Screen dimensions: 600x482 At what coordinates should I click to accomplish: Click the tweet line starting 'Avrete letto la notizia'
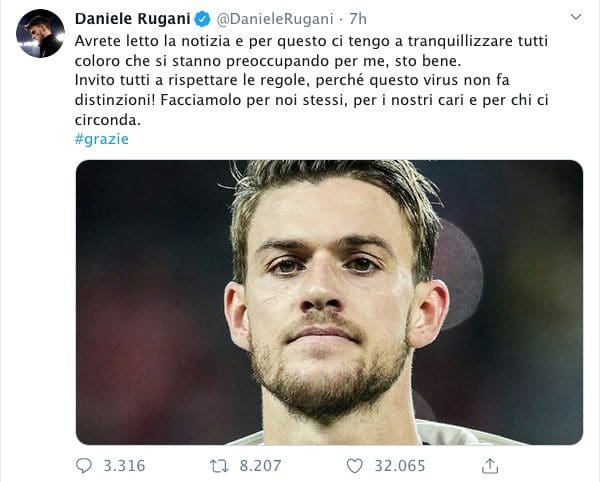(x=311, y=41)
